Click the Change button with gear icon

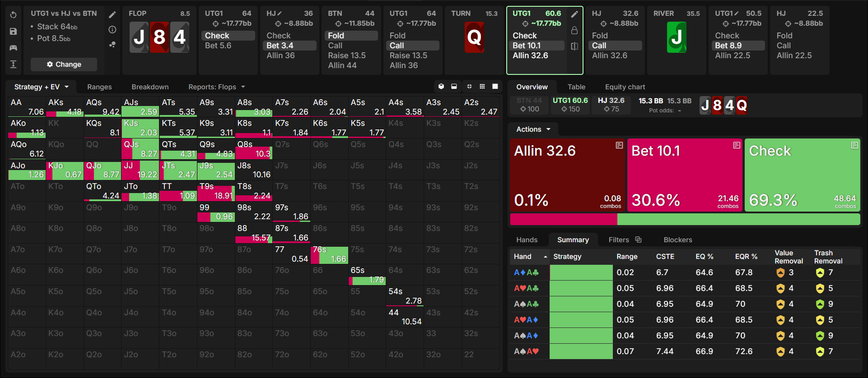coord(64,65)
